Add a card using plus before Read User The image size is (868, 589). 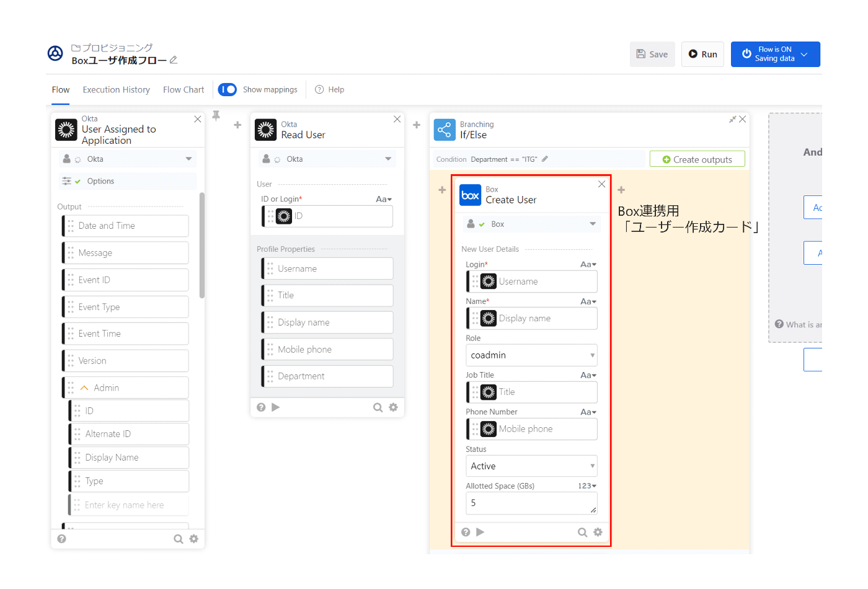[x=237, y=125]
